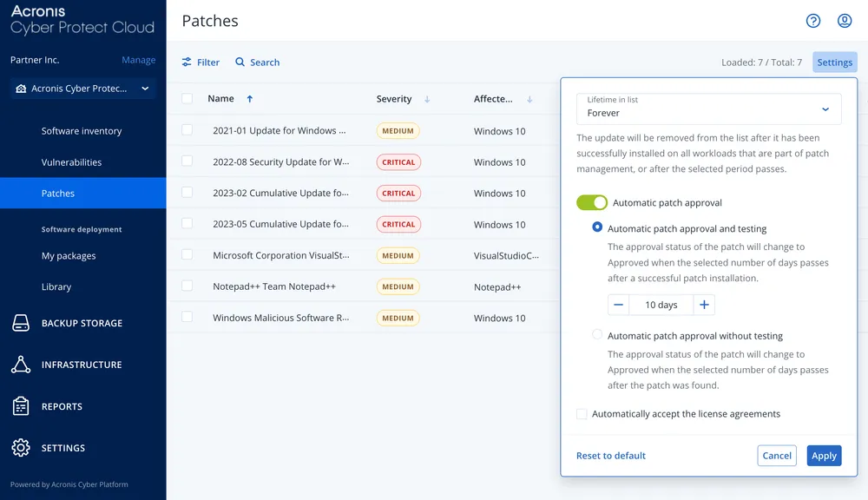The height and width of the screenshot is (500, 868).
Task: Select Automatic patch approval and testing radio
Action: tap(597, 227)
